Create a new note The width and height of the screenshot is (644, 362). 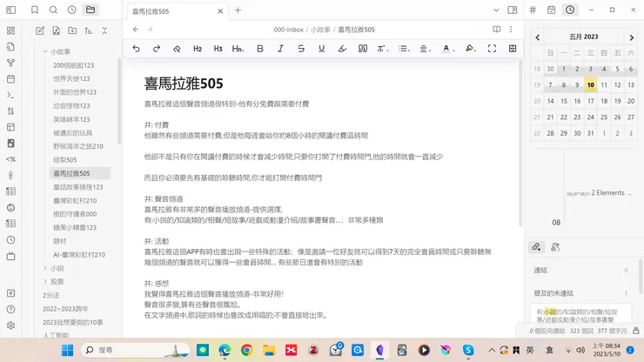click(x=40, y=30)
